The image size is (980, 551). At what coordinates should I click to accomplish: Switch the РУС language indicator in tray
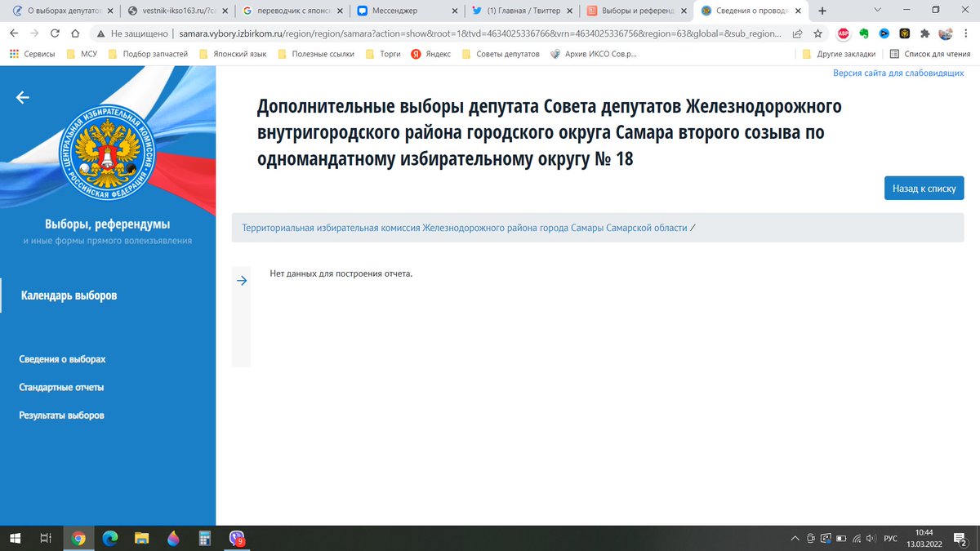(x=889, y=538)
